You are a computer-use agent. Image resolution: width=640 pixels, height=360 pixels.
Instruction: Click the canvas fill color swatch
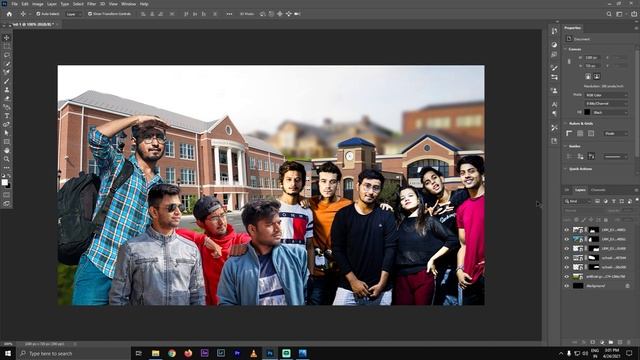pos(587,112)
